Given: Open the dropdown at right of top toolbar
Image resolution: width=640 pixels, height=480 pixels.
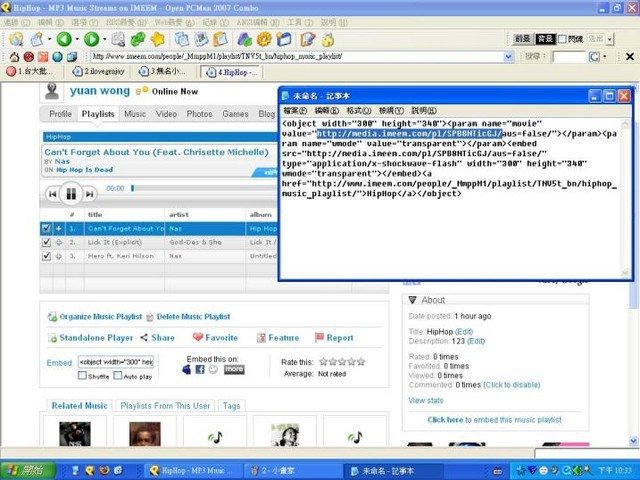Looking at the screenshot, I should point(610,40).
